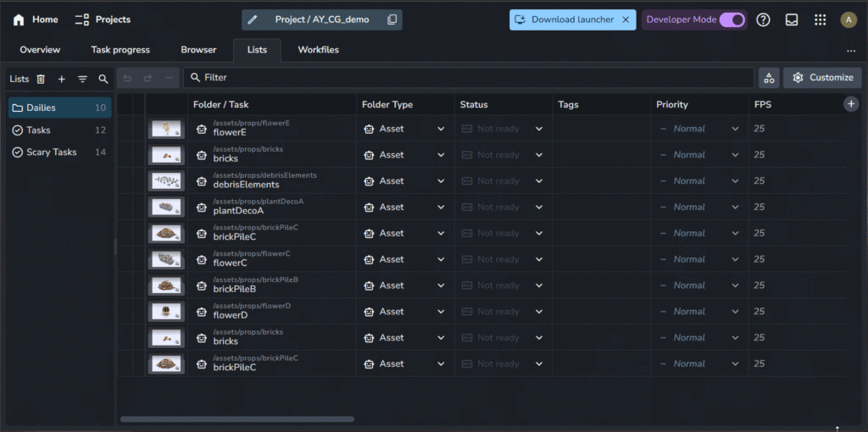Switch to the Browser tab

[x=198, y=50]
